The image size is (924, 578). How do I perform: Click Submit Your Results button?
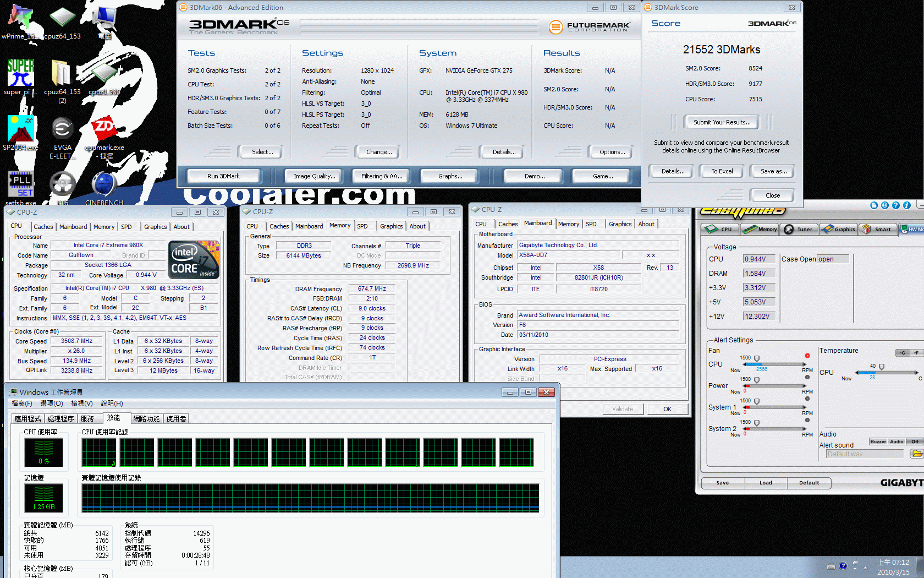tap(721, 122)
